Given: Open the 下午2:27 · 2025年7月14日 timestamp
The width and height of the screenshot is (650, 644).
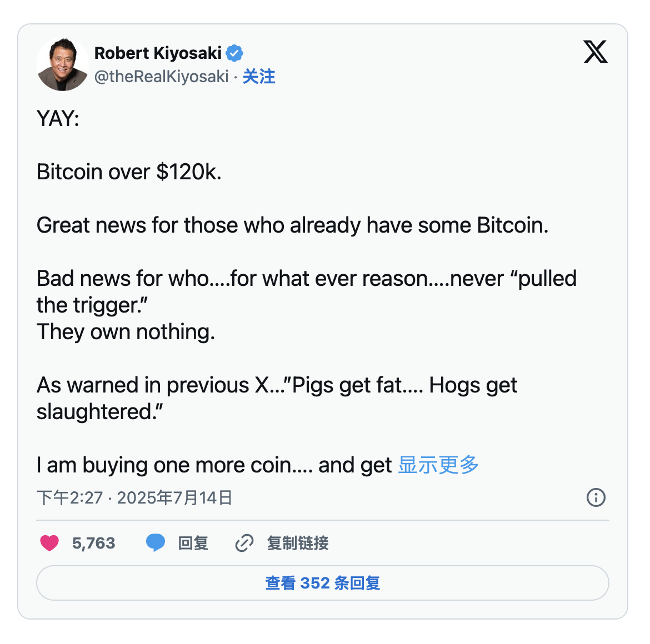Looking at the screenshot, I should [134, 497].
